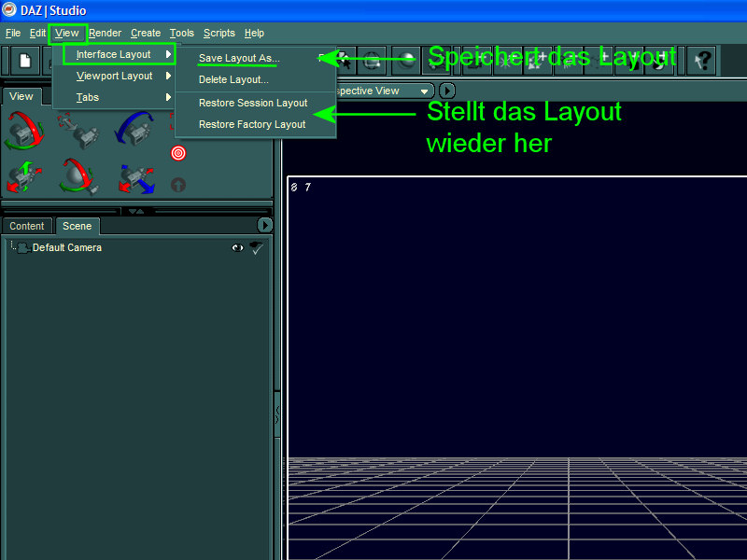Click the View menu
This screenshot has height=560, width=747.
point(66,34)
